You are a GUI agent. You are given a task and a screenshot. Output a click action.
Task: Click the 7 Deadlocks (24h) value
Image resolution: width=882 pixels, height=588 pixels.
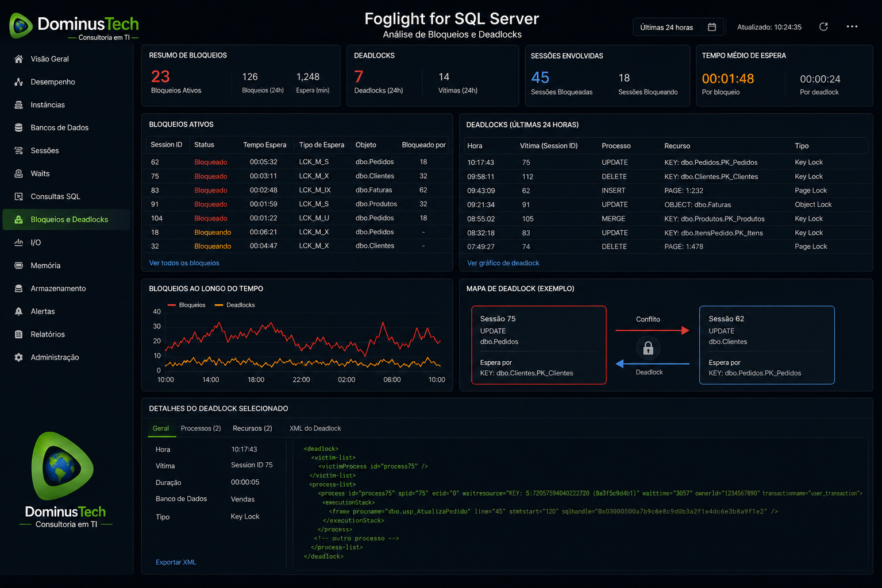(359, 76)
